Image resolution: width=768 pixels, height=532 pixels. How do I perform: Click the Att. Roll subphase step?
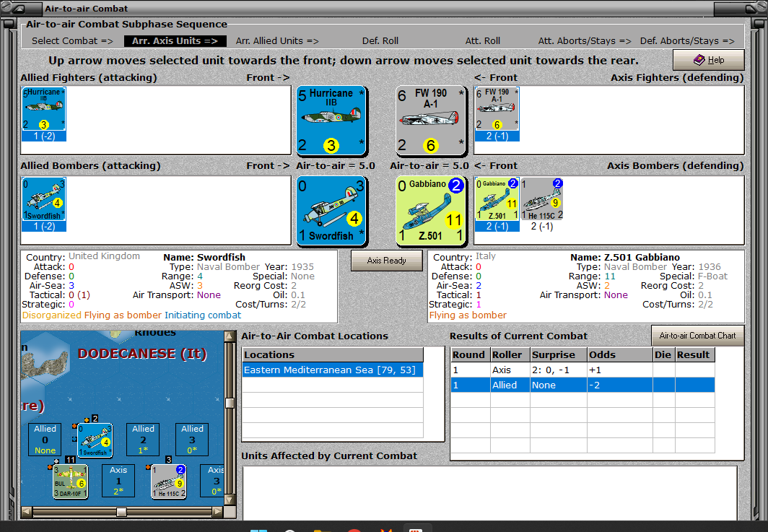pos(482,41)
